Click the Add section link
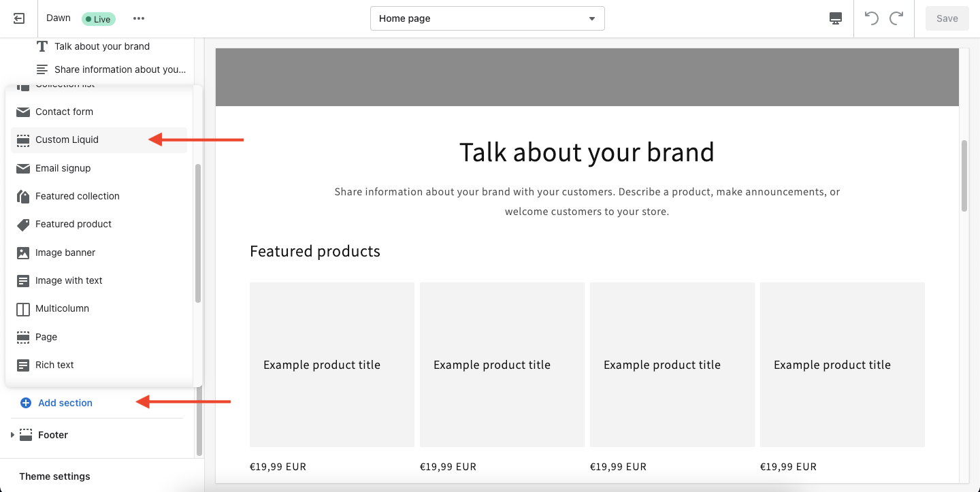Screen dimensions: 980x492 [65, 403]
